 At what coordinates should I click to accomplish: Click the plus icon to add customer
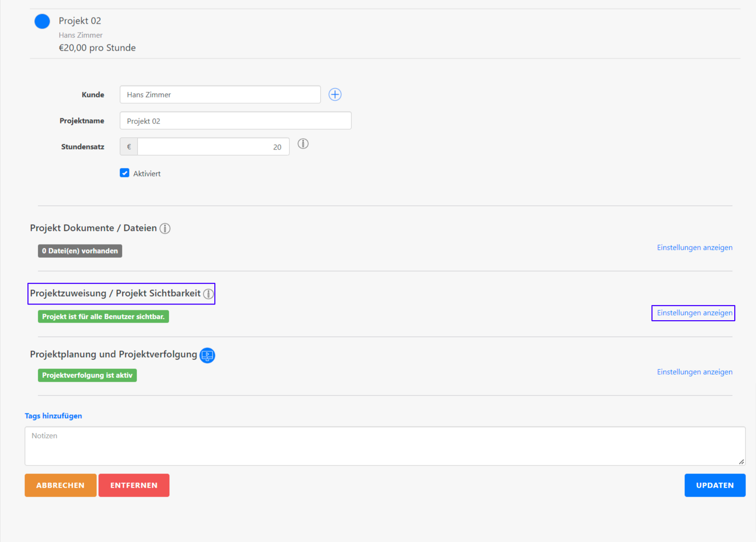(x=335, y=95)
